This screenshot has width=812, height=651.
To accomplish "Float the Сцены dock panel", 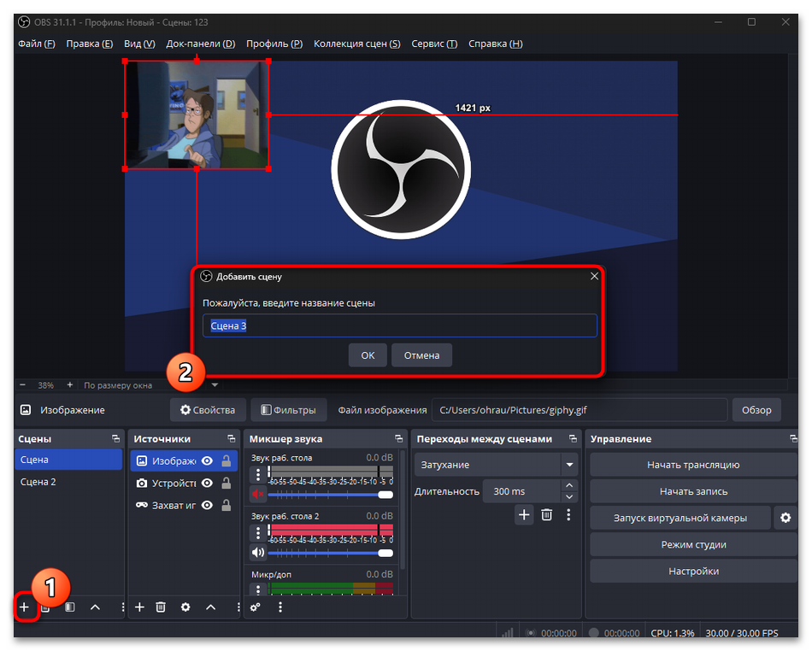I will pos(115,439).
